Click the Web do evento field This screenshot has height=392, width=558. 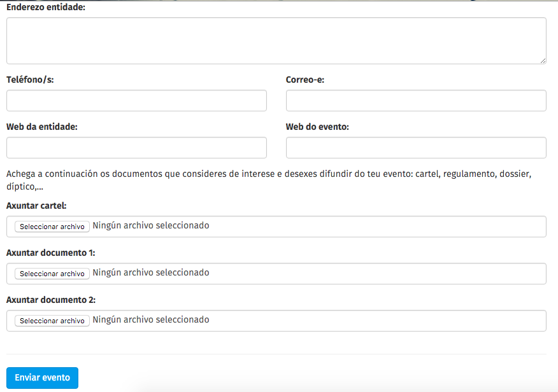coord(415,147)
